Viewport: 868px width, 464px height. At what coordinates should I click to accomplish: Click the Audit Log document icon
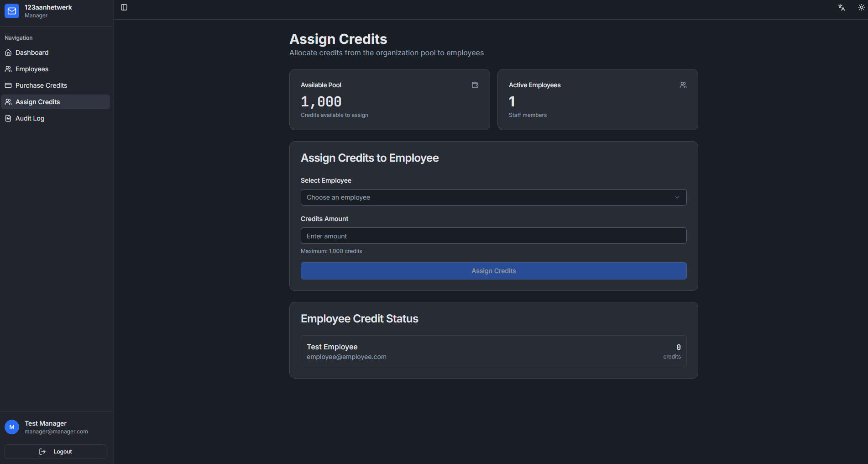(8, 118)
